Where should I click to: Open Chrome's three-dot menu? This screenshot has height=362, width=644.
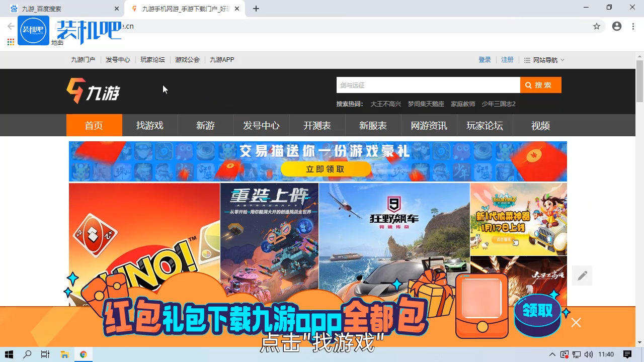(x=632, y=26)
